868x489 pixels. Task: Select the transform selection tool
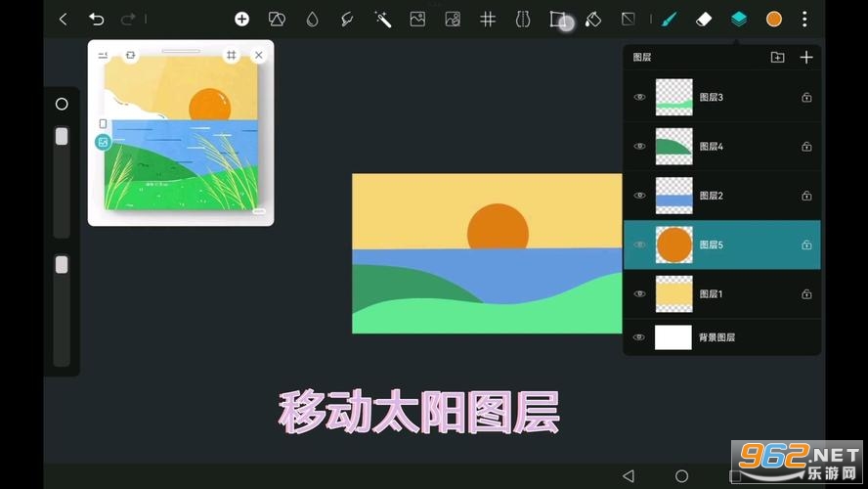[x=558, y=20]
